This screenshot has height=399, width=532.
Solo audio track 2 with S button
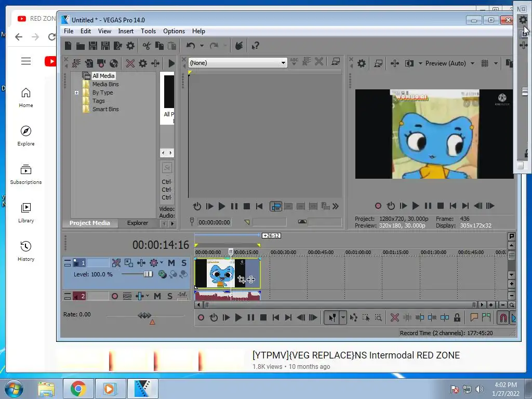point(170,296)
